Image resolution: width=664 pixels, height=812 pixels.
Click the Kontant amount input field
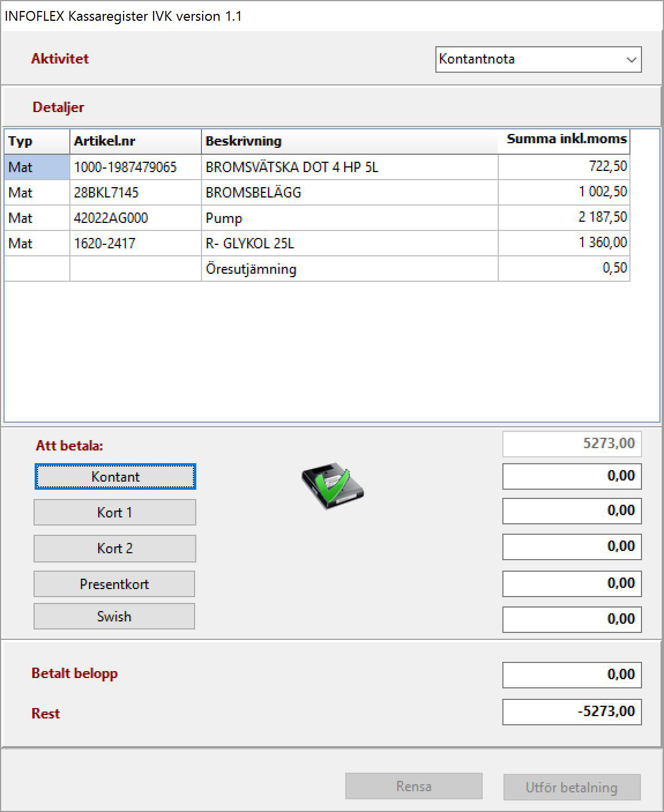[572, 476]
